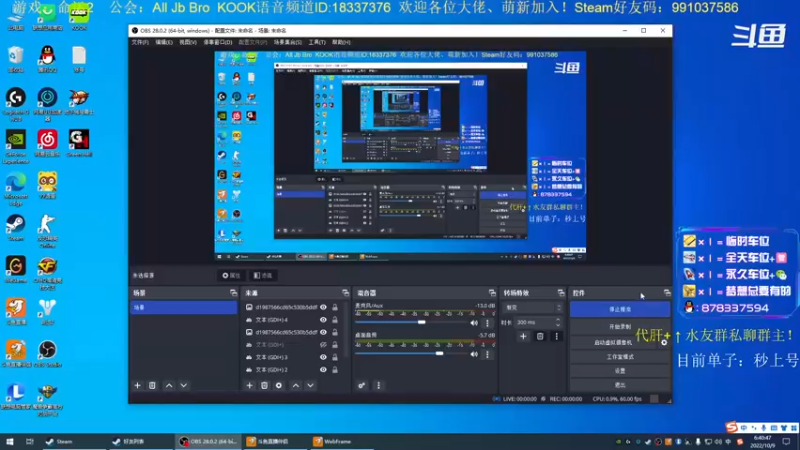
Task: Open KOOK desktop icon
Action: tap(79, 17)
